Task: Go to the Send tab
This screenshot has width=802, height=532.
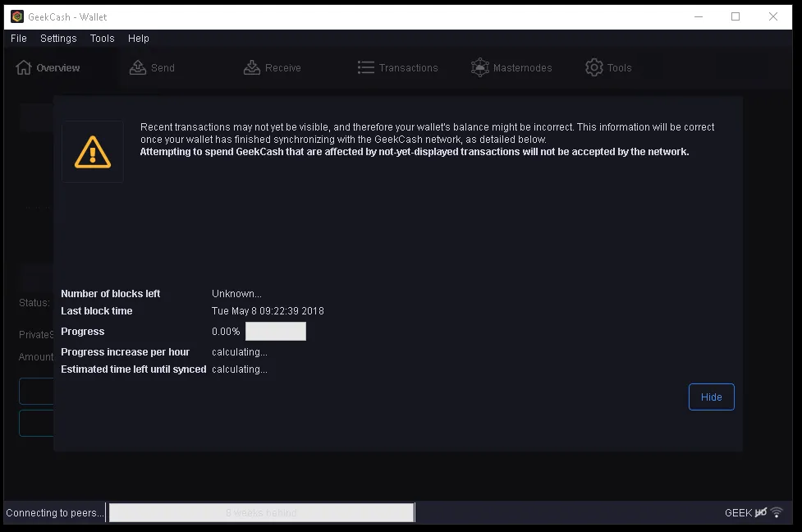Action: 152,67
